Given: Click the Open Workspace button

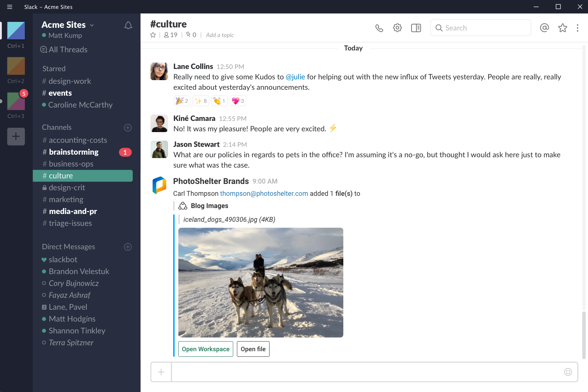Looking at the screenshot, I should 206,349.
